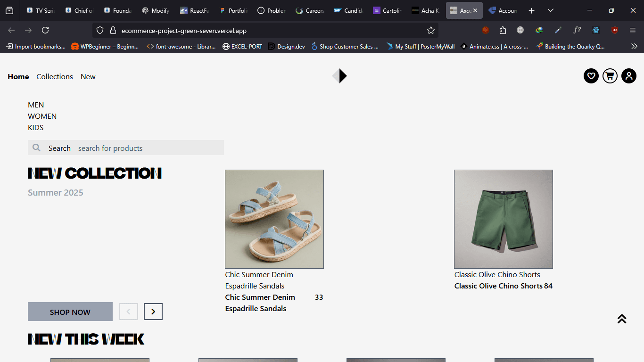Open the user account icon
The width and height of the screenshot is (644, 362).
pyautogui.click(x=628, y=76)
